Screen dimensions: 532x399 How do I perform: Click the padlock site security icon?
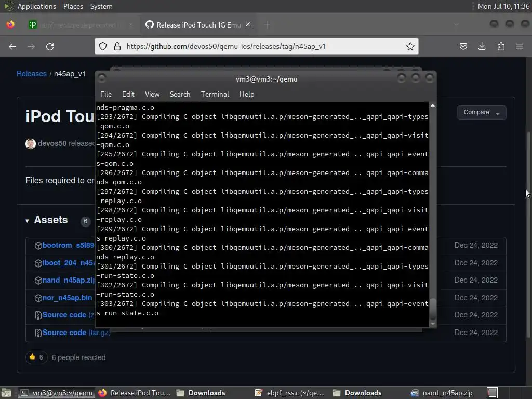117,46
